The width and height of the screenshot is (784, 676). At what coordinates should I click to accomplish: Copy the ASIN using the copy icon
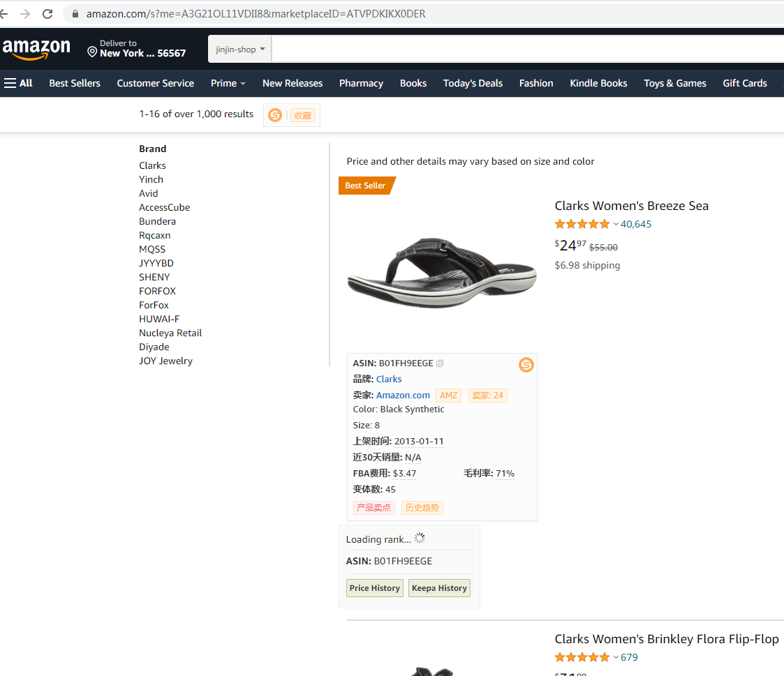(x=440, y=363)
